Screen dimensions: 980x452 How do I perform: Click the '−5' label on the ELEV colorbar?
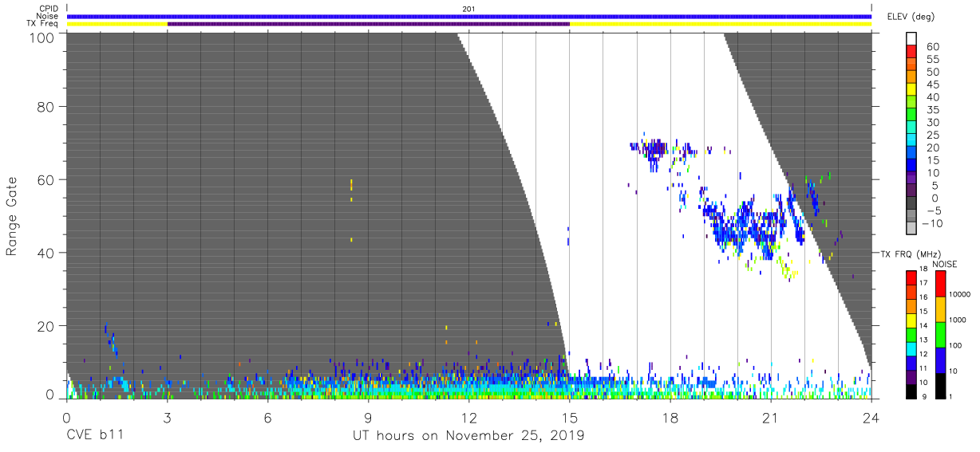click(x=933, y=211)
